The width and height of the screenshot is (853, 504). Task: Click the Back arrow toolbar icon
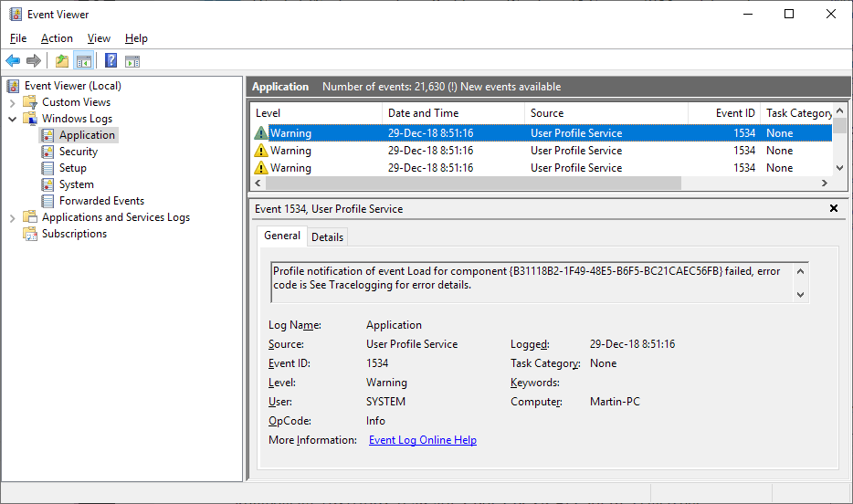[13, 61]
